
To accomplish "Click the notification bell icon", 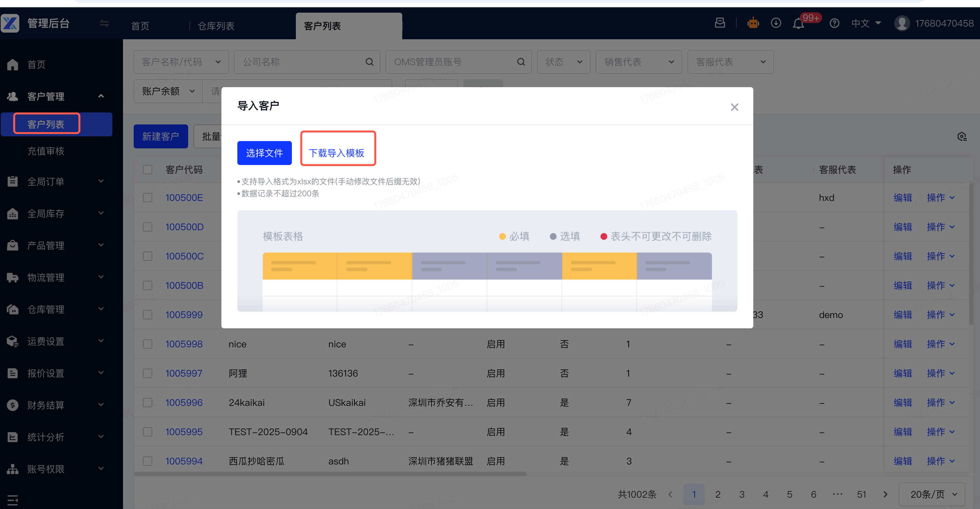I will 798,24.
